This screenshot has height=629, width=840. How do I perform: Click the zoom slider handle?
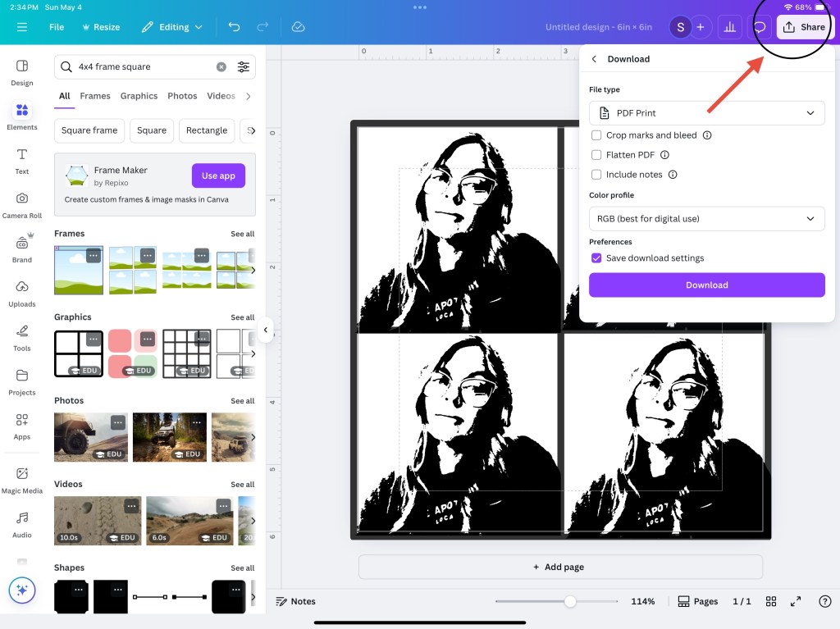click(570, 601)
